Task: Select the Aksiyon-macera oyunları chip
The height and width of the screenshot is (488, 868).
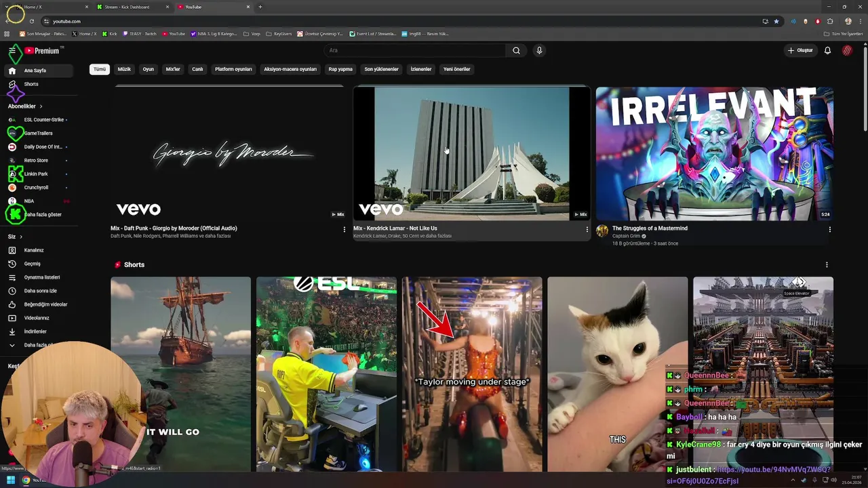Action: point(290,69)
